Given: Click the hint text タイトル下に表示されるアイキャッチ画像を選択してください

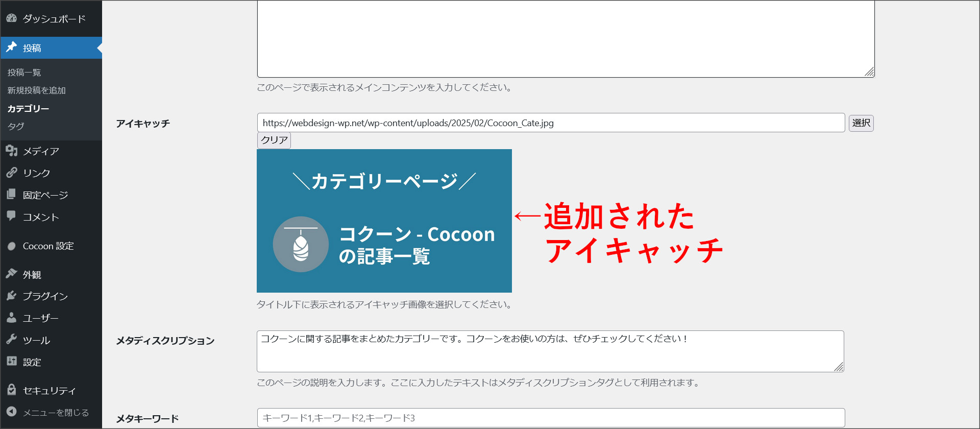Looking at the screenshot, I should [x=384, y=304].
